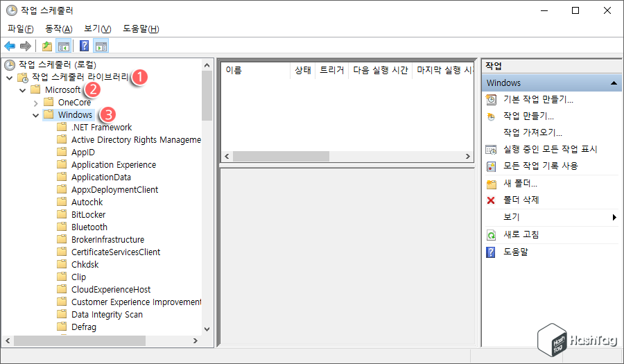Click the Clip folder icon
The image size is (624, 364).
[62, 277]
